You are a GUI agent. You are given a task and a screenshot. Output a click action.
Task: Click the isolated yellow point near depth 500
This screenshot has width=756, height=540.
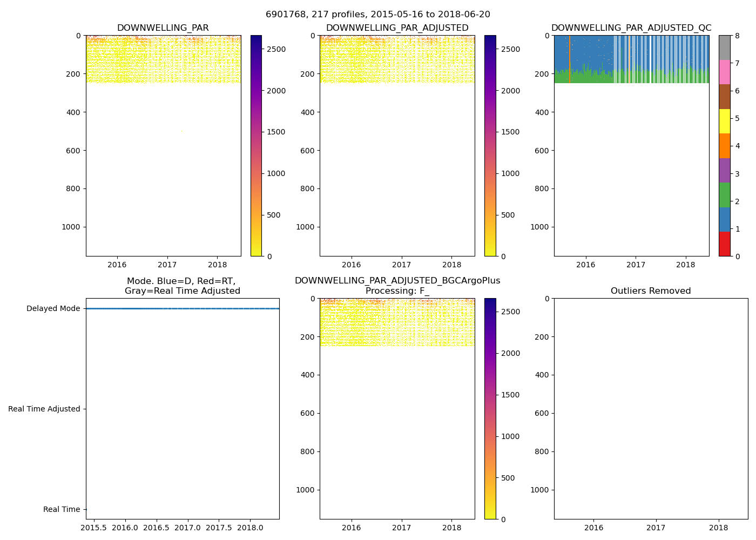click(x=181, y=131)
